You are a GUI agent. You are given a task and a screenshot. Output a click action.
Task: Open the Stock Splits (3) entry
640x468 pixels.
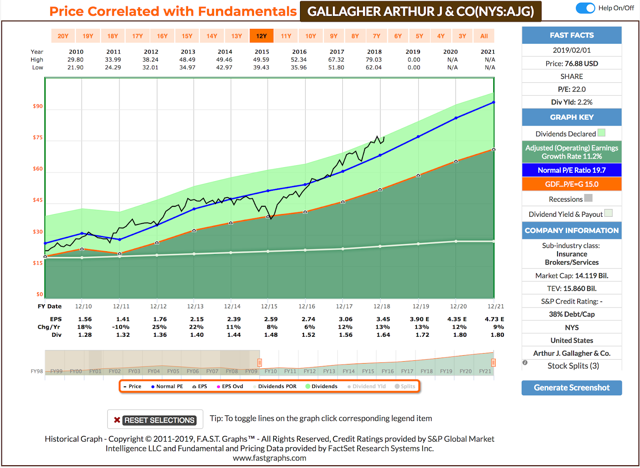[x=573, y=366]
